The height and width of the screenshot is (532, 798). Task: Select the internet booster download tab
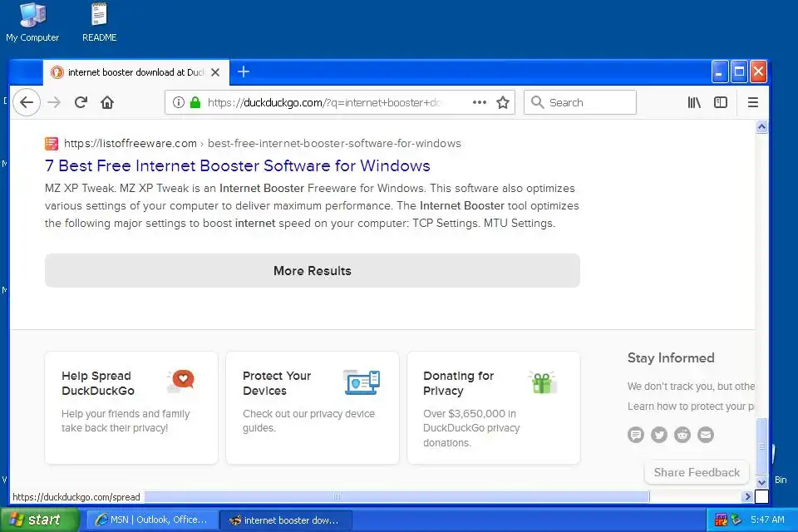(135, 72)
